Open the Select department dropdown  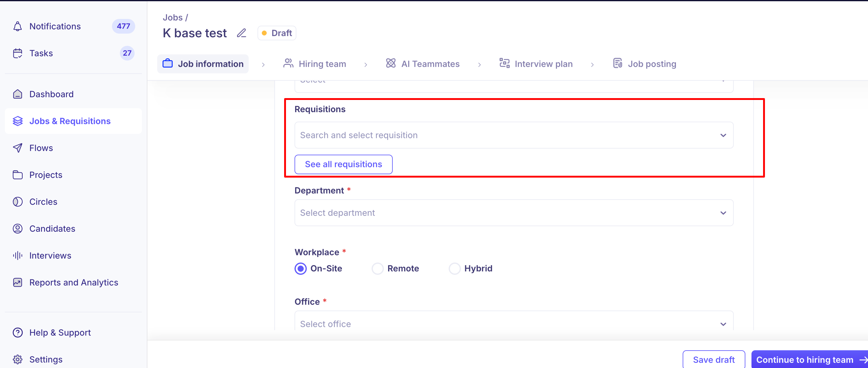[x=514, y=213]
